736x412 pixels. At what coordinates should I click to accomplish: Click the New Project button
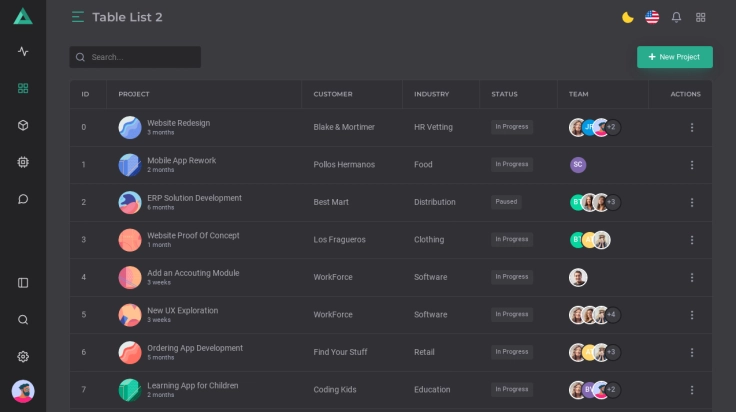(x=674, y=57)
